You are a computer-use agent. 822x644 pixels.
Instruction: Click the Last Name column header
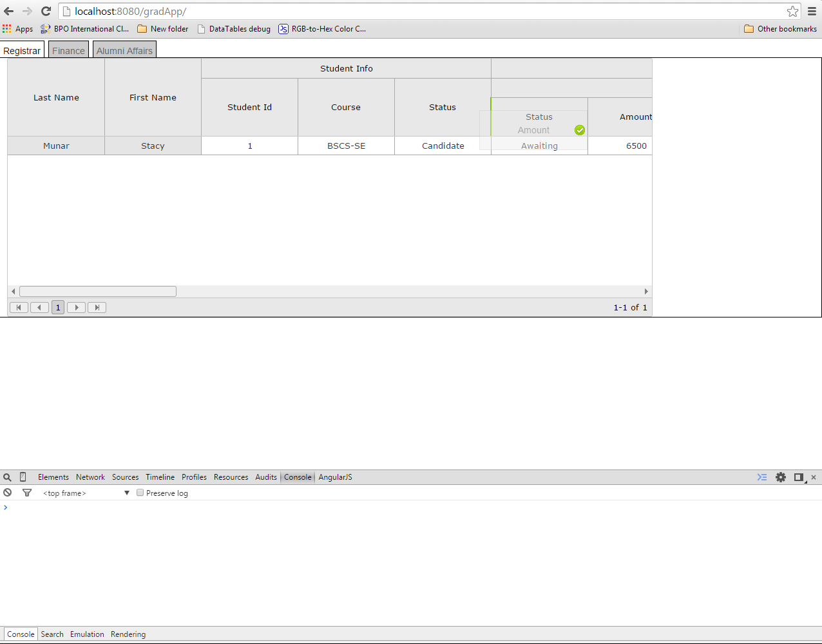tap(56, 97)
